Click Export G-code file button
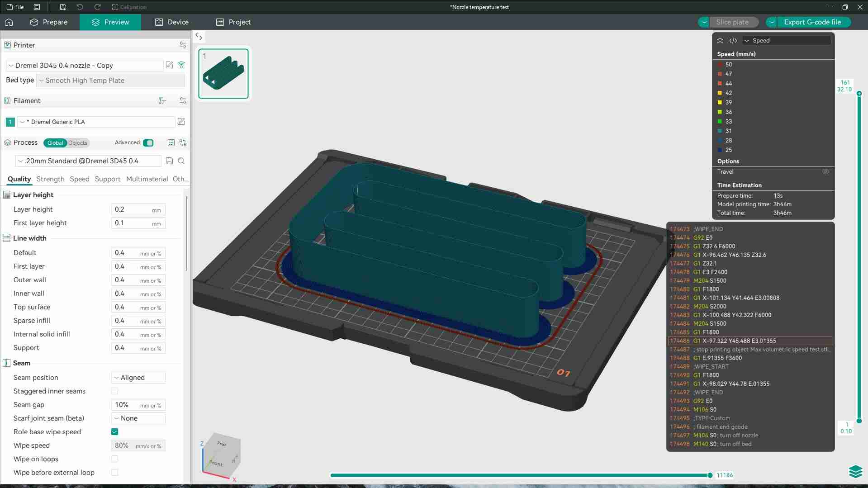This screenshot has height=488, width=868. (813, 22)
